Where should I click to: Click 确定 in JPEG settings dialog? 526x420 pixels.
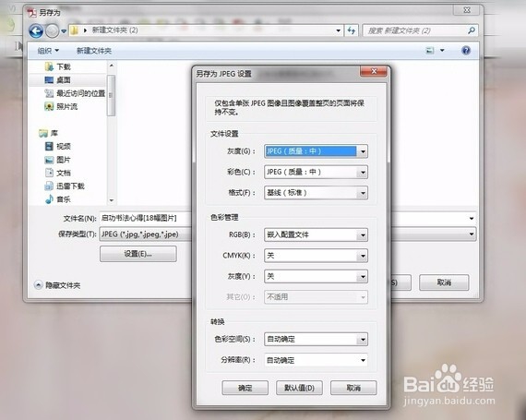pos(245,388)
